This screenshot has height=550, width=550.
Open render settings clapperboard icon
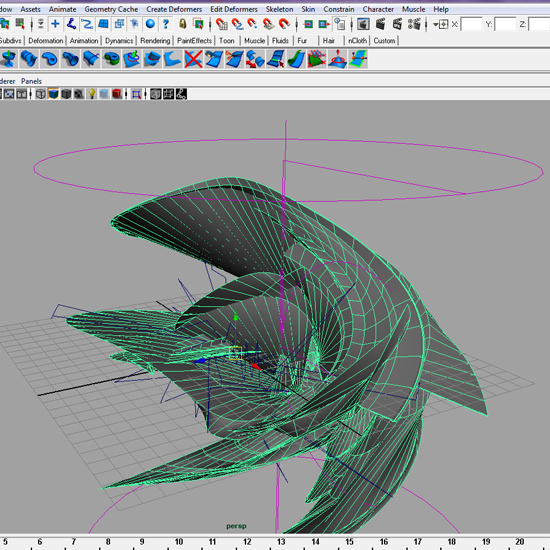pos(414,24)
